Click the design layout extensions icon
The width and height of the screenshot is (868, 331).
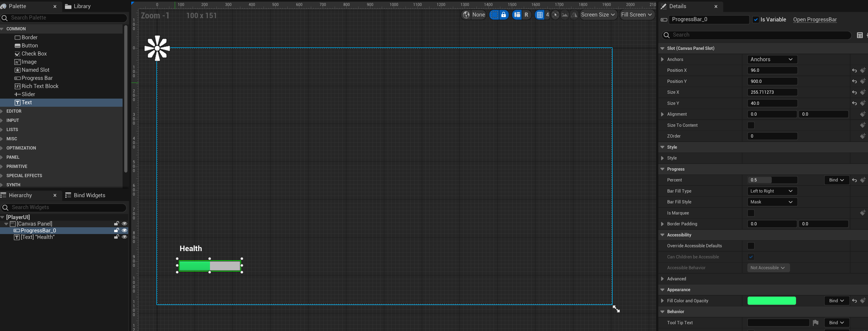coord(517,15)
